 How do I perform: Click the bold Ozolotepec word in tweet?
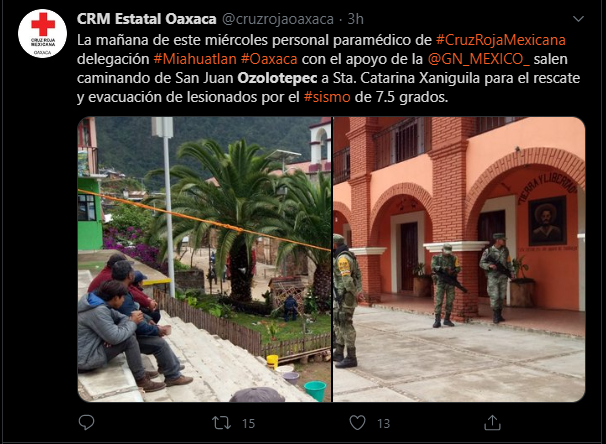(x=277, y=78)
